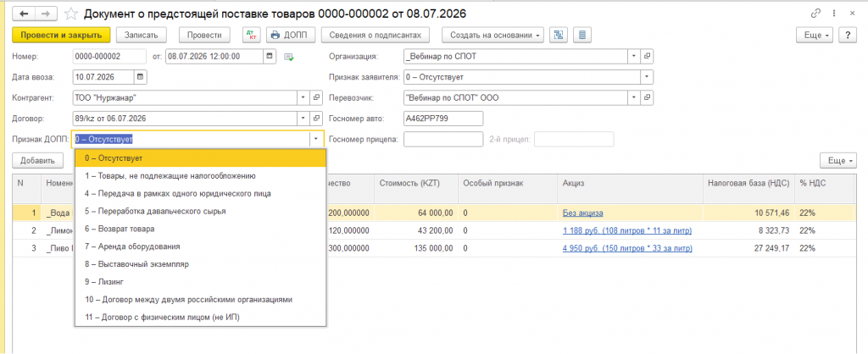Image resolution: width=868 pixels, height=354 pixels.
Task: Click the Записать button
Action: (142, 35)
